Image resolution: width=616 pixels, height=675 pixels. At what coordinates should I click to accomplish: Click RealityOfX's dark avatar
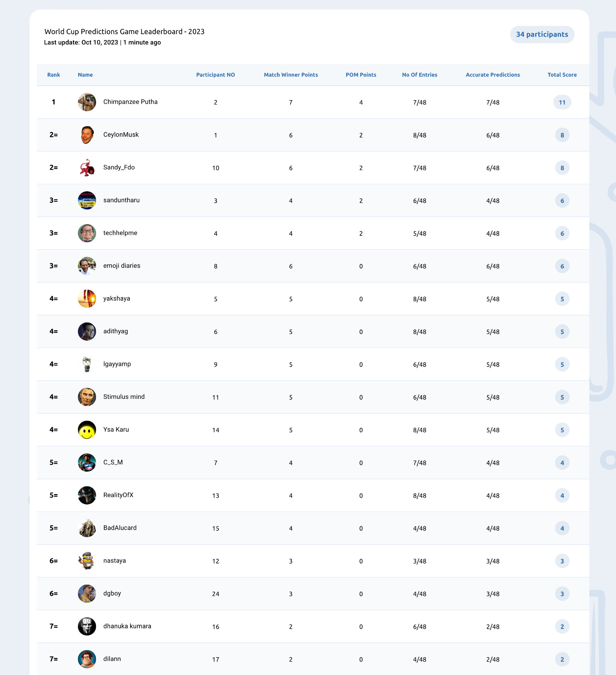(87, 495)
